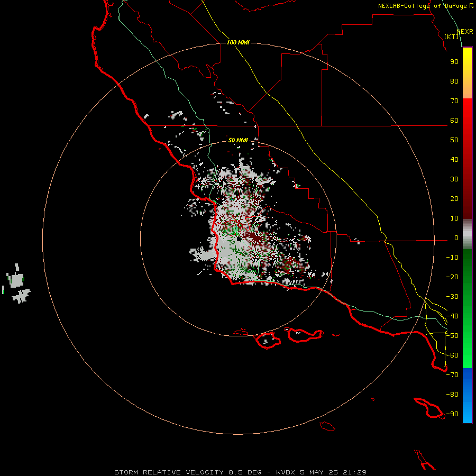Click the -90 value on the velocity scale
The height and width of the screenshot is (476, 476).
[452, 414]
